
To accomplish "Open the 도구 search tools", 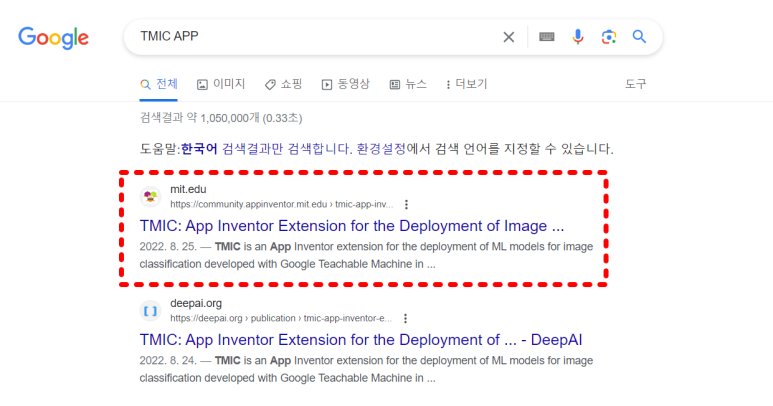I will tap(635, 84).
